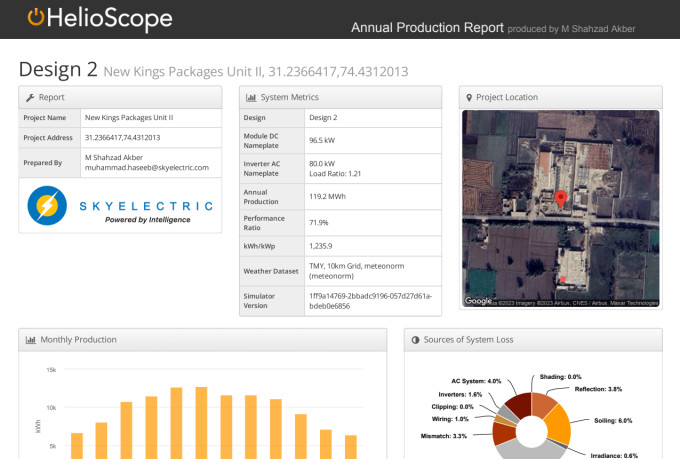Click the pin icon beside Project Location
The width and height of the screenshot is (680, 459).
[469, 98]
